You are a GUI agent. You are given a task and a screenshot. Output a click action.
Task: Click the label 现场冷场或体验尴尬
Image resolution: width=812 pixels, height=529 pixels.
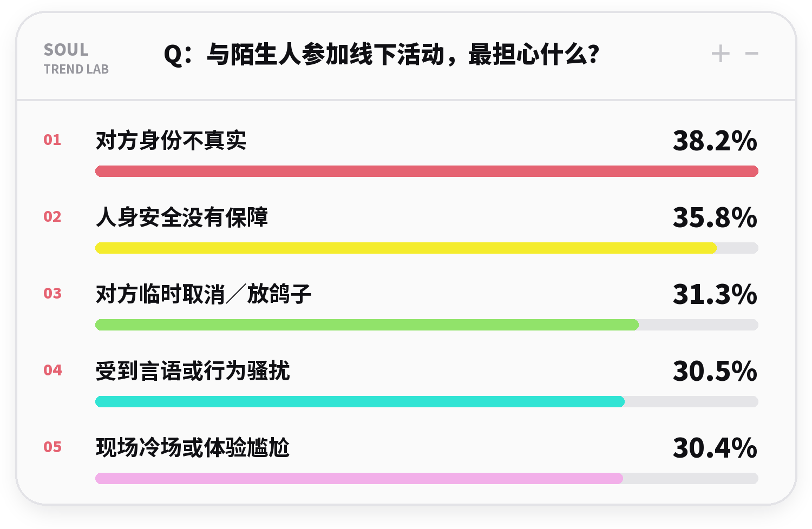(x=193, y=448)
